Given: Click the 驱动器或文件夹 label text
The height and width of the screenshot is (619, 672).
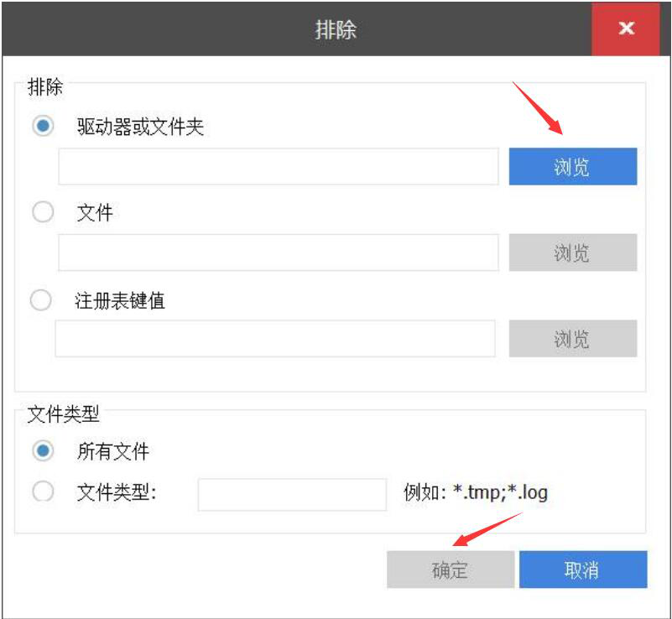Looking at the screenshot, I should [x=140, y=127].
